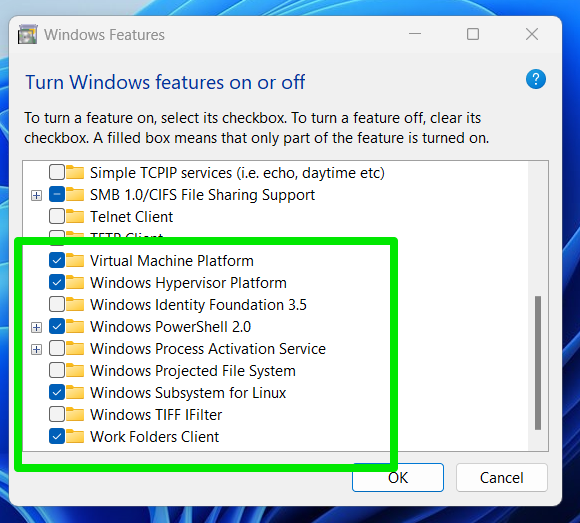Click the SMB 1.0/CIFS File Sharing folder icon
This screenshot has height=523, width=580.
(75, 195)
